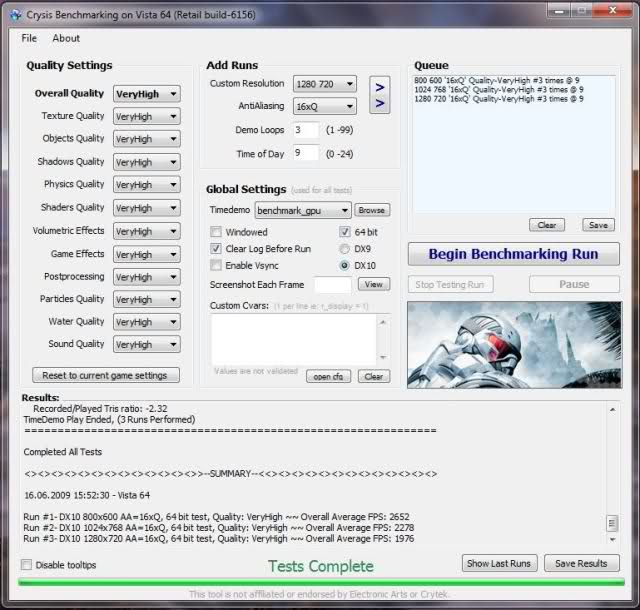
Task: Expand the Shaders Quality dropdown
Action: (x=147, y=208)
